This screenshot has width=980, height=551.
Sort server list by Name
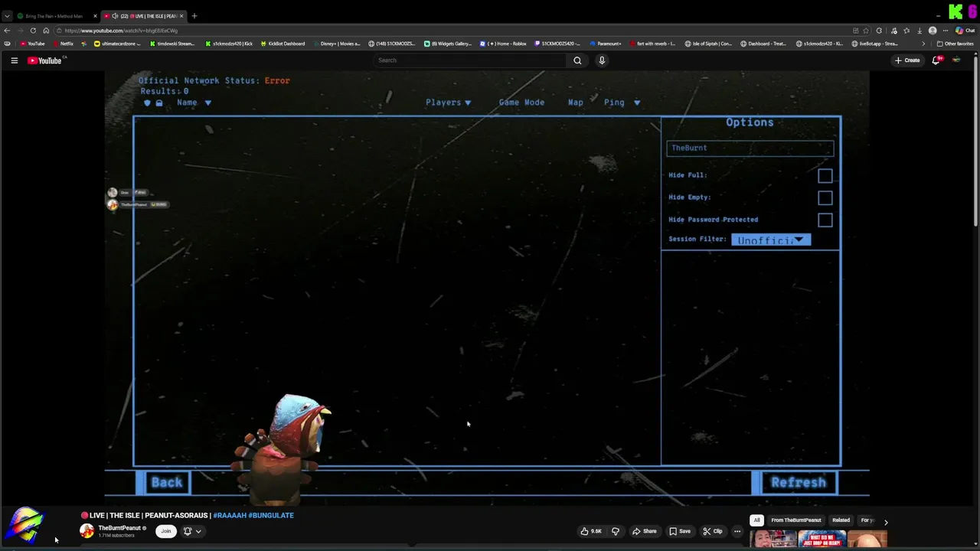194,103
